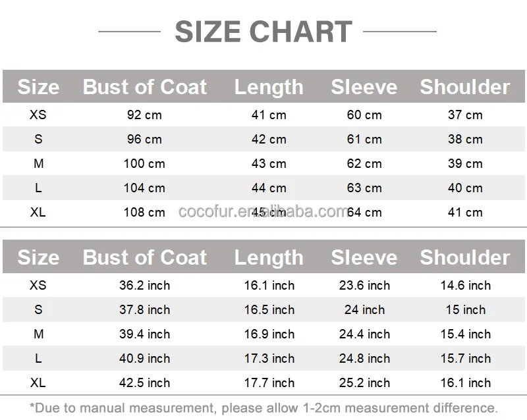Screen dimensions: 527x420
Task: Select the 16.1 inch length cell
Action: pyautogui.click(x=269, y=286)
